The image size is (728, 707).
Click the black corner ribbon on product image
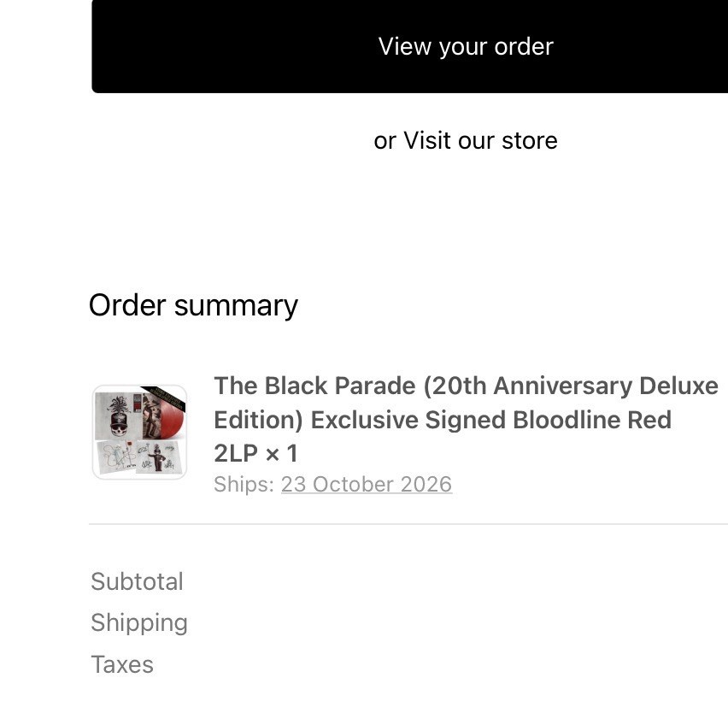pos(165,398)
